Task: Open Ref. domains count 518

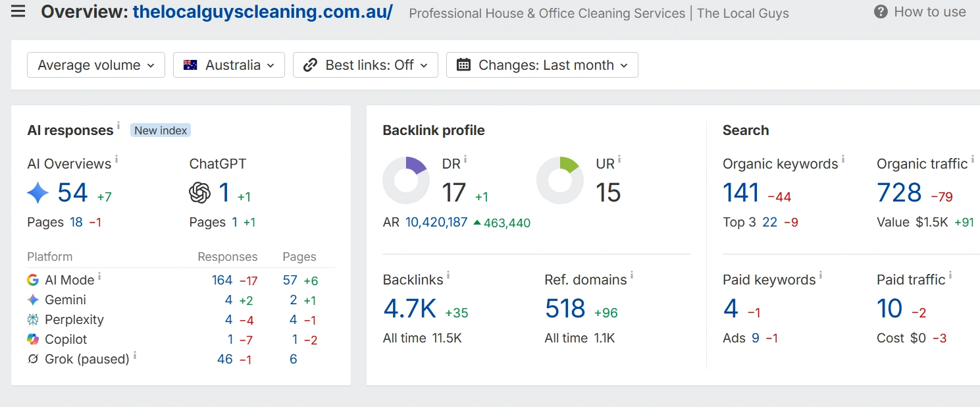Action: (x=565, y=309)
